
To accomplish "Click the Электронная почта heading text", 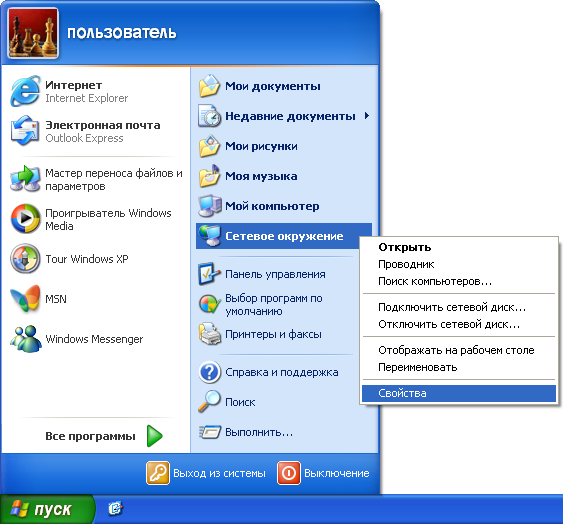I will (x=103, y=125).
